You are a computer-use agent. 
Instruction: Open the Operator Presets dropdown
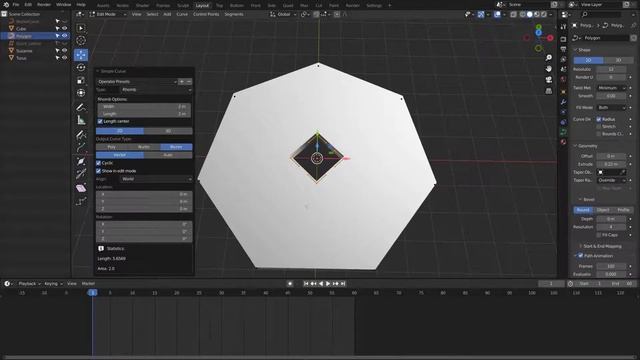coord(137,82)
